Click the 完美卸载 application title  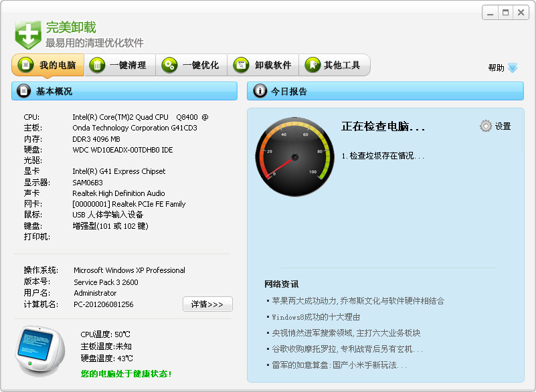coord(71,27)
